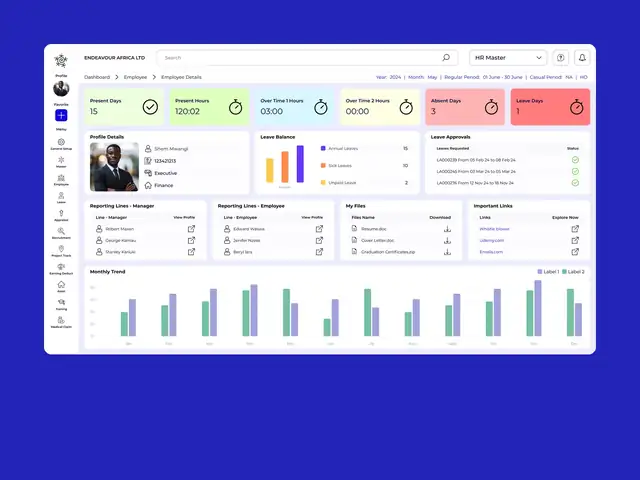
Task: Open the Recruitment sidebar icon
Action: (61, 233)
